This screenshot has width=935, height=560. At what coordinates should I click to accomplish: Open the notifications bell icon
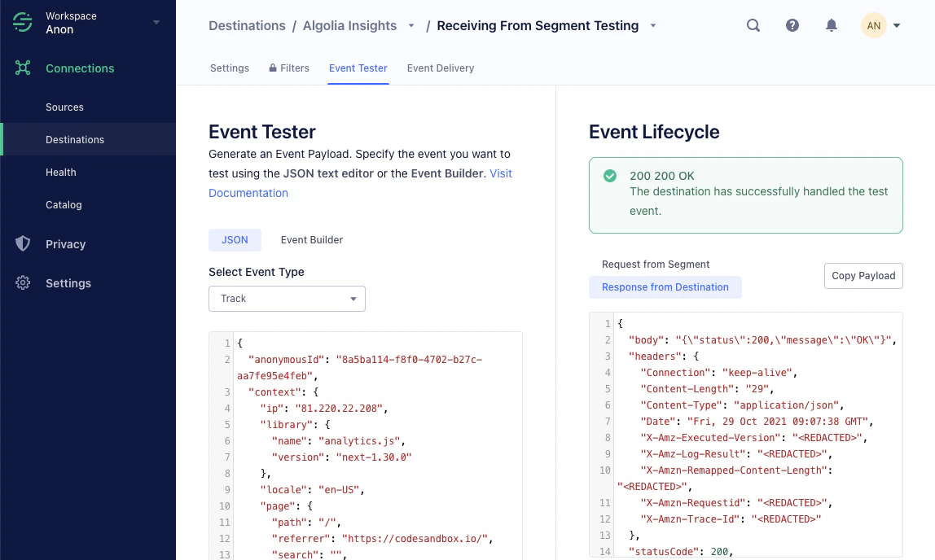(831, 25)
